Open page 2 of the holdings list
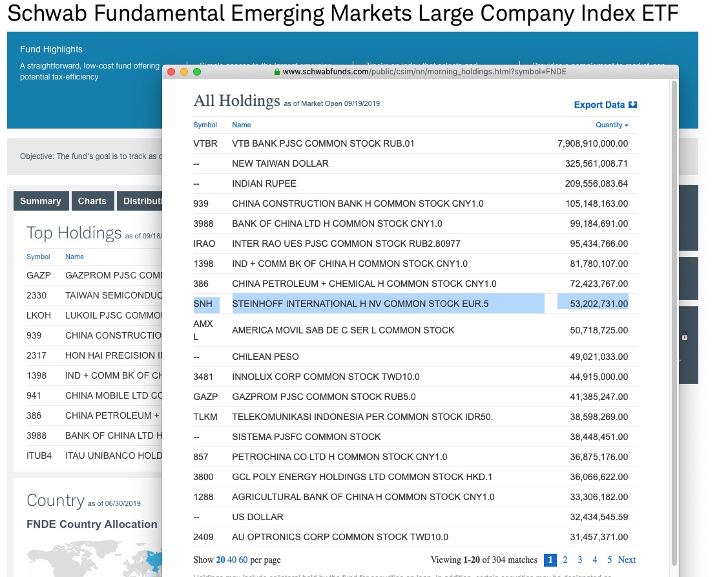728x577 pixels. point(565,560)
